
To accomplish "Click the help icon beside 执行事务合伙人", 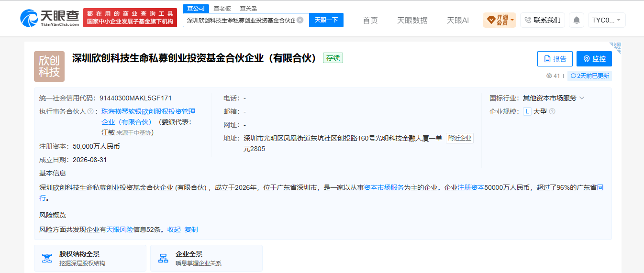I will pyautogui.click(x=90, y=111).
